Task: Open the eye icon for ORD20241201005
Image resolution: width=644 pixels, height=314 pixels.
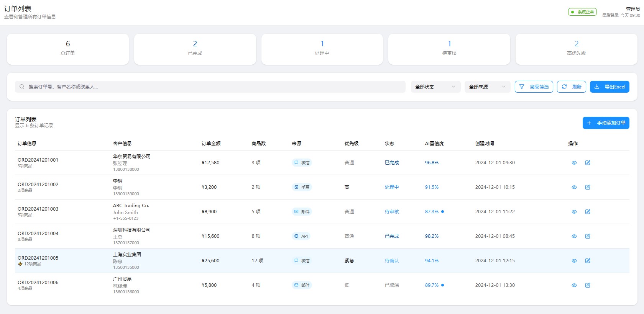Action: pos(574,261)
